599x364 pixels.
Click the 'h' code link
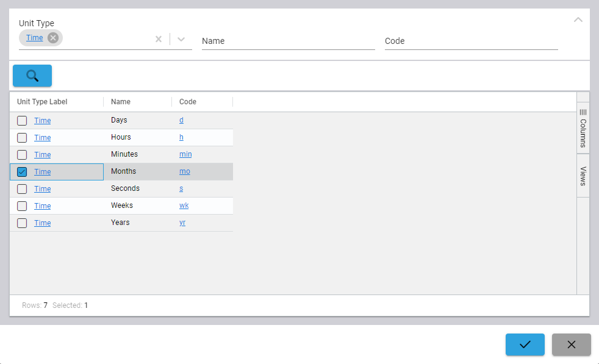pyautogui.click(x=181, y=137)
